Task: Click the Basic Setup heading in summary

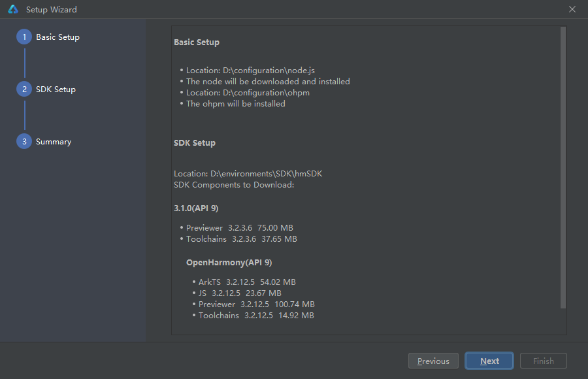Action: (x=197, y=42)
